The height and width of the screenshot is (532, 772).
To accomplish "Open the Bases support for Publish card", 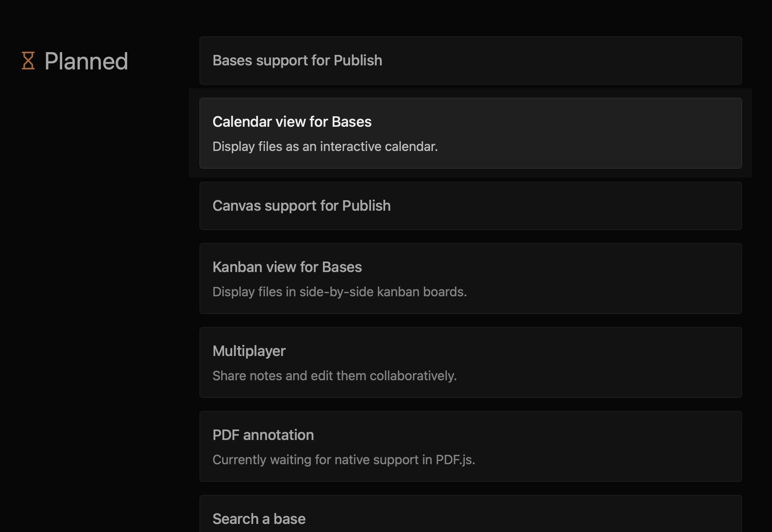I will click(470, 61).
